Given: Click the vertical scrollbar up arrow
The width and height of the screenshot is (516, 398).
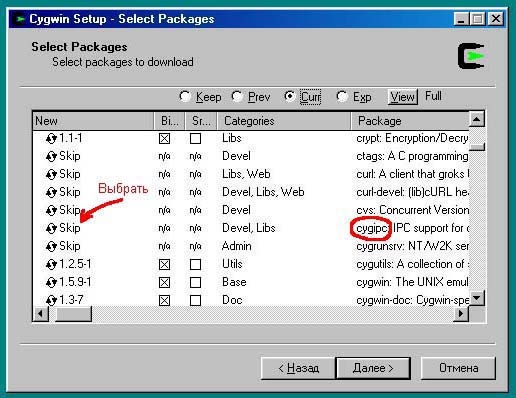Looking at the screenshot, I should pos(477,119).
